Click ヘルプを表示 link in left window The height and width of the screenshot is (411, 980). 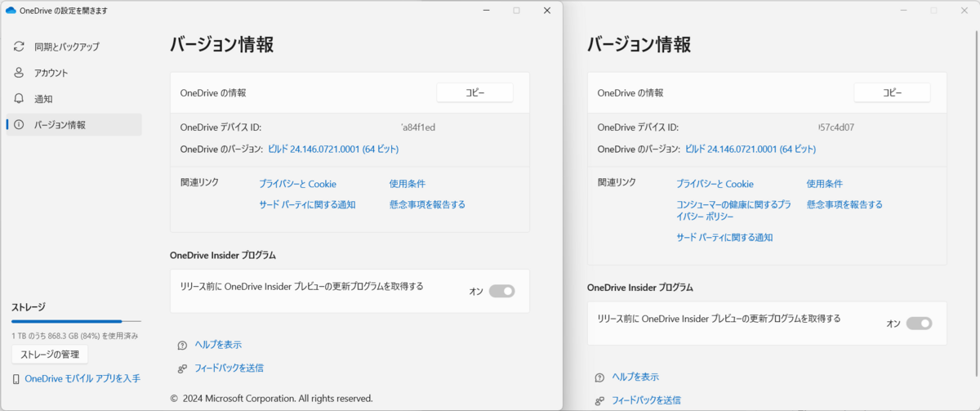(218, 345)
